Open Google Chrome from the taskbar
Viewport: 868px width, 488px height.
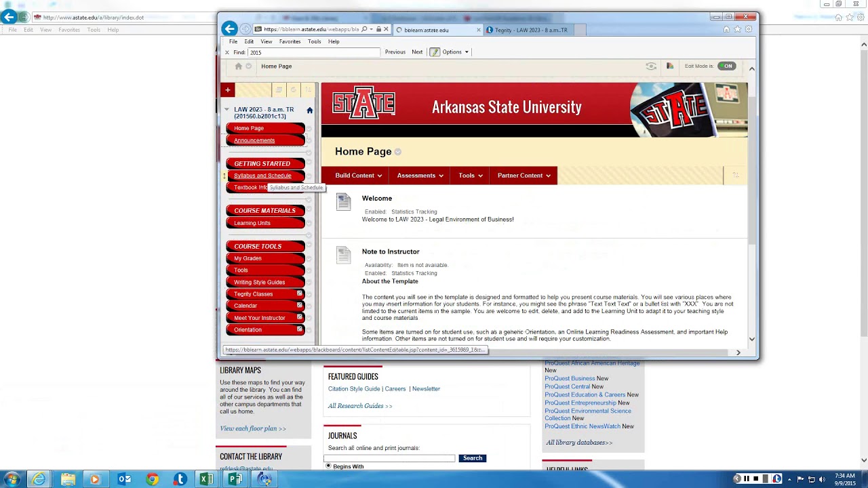click(x=152, y=479)
